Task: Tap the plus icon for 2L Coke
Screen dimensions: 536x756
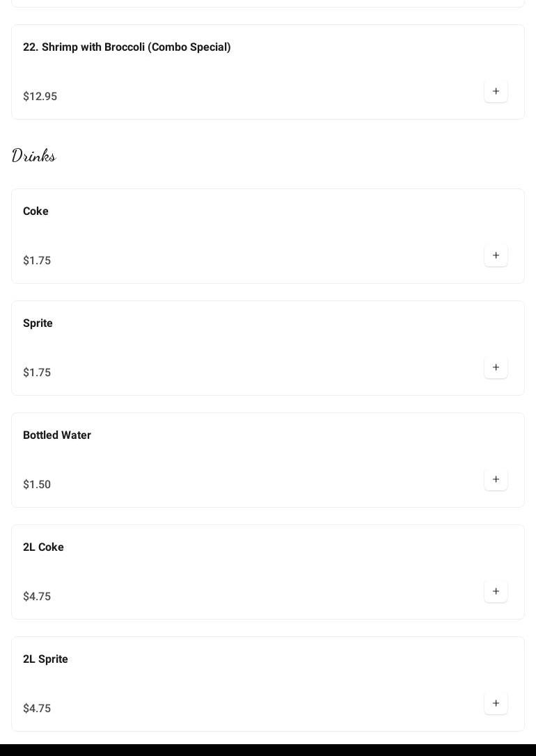Action: pyautogui.click(x=496, y=591)
